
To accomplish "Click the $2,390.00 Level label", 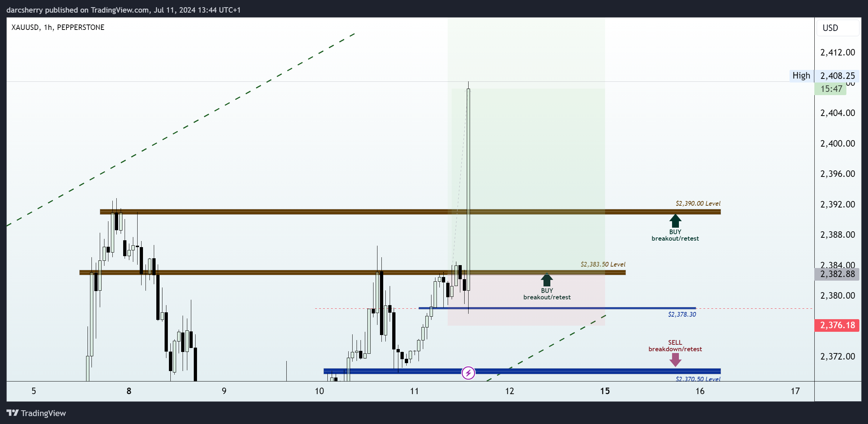I will pos(698,204).
